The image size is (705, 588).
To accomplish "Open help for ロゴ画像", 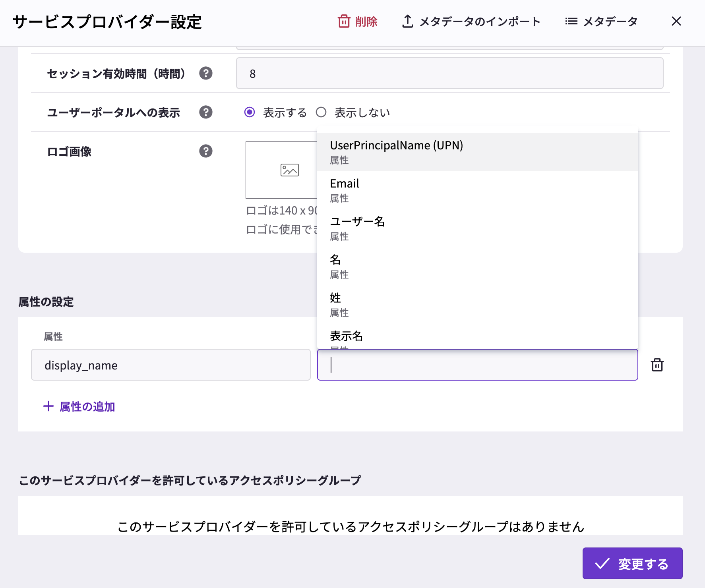I will click(x=206, y=151).
